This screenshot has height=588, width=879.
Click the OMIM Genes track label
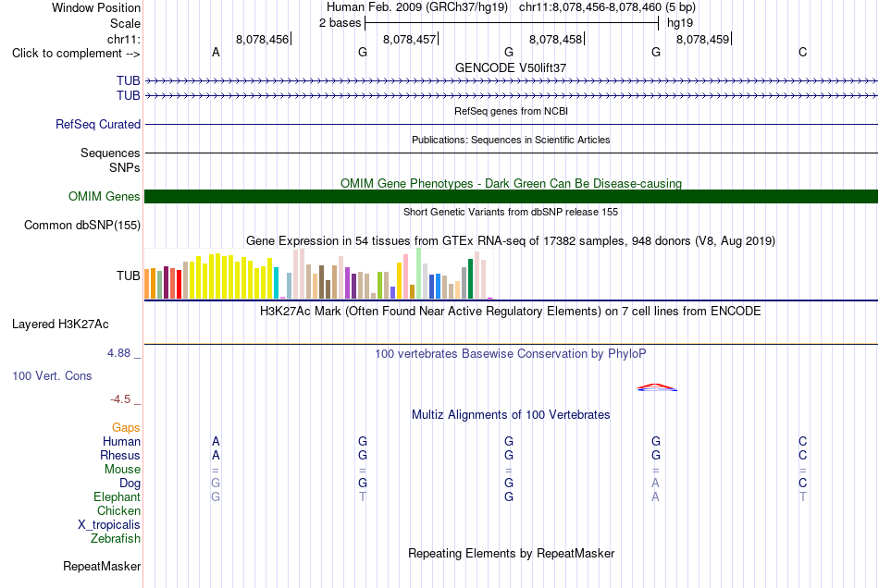click(x=104, y=197)
